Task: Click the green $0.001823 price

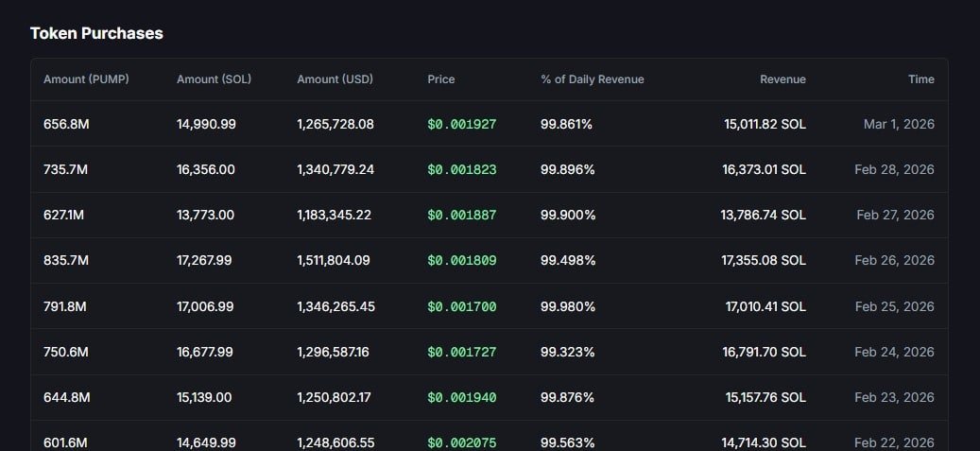Action: tap(461, 169)
